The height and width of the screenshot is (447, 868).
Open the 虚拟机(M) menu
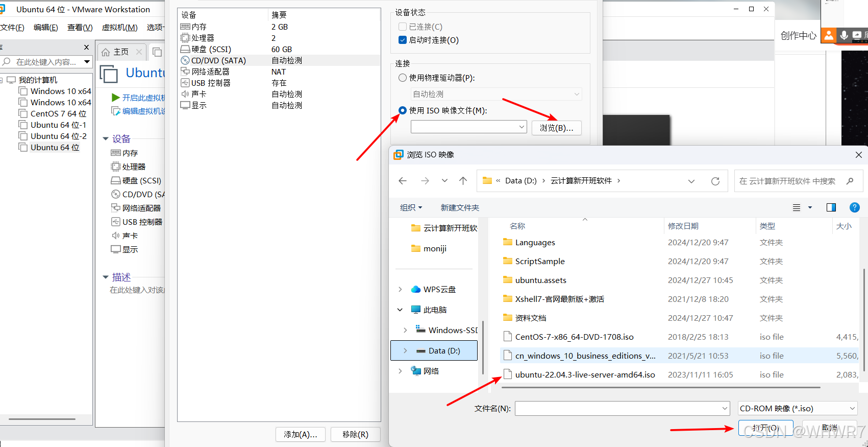click(x=119, y=27)
